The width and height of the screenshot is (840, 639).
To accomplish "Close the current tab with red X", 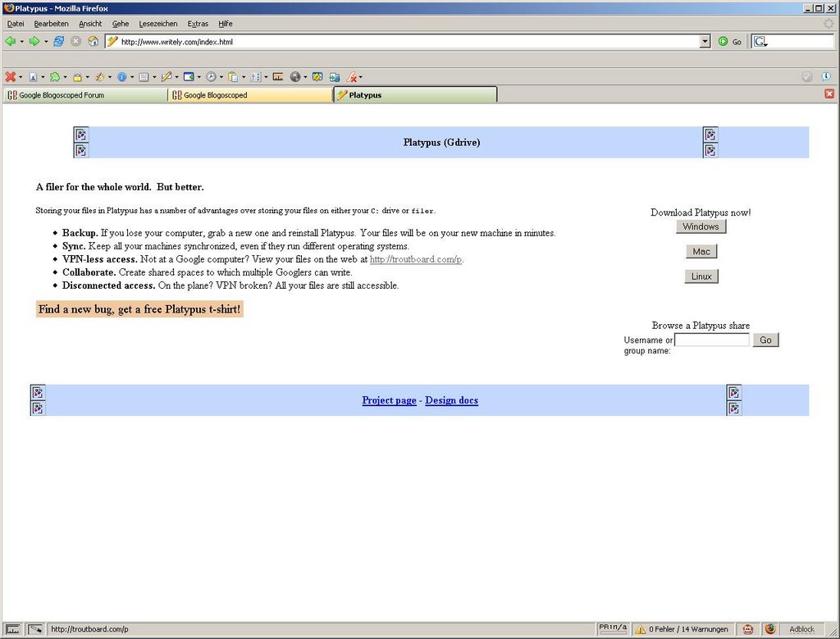I will pyautogui.click(x=829, y=94).
